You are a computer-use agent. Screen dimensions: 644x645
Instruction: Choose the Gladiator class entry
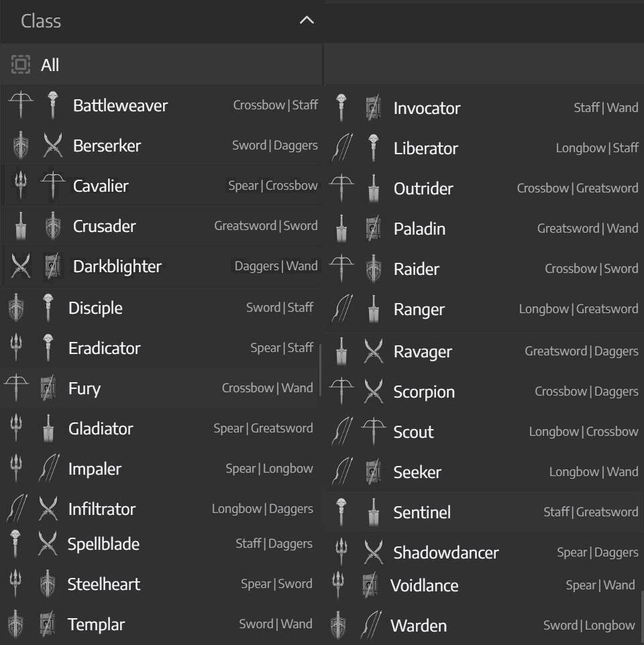coord(160,428)
